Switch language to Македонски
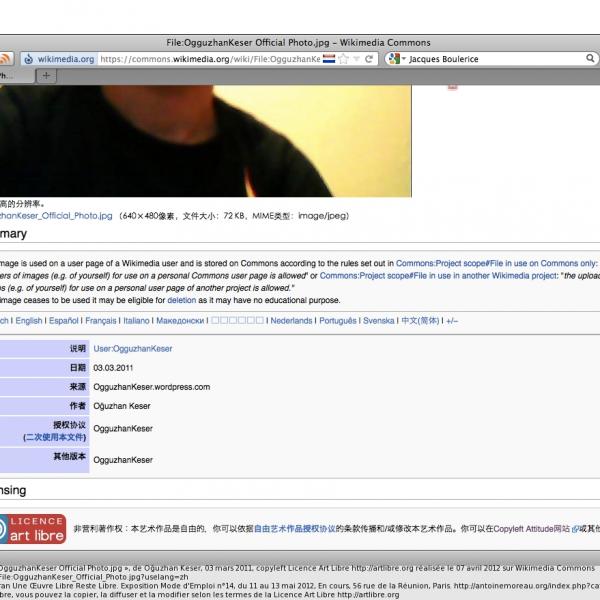The image size is (600, 600). (x=180, y=321)
